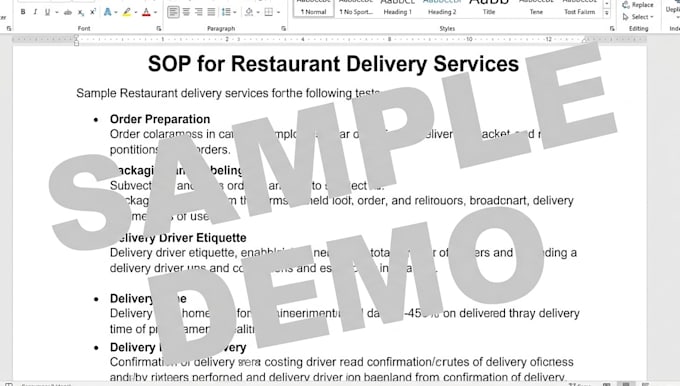680x386 pixels.
Task: Align text right
Action: point(199,12)
